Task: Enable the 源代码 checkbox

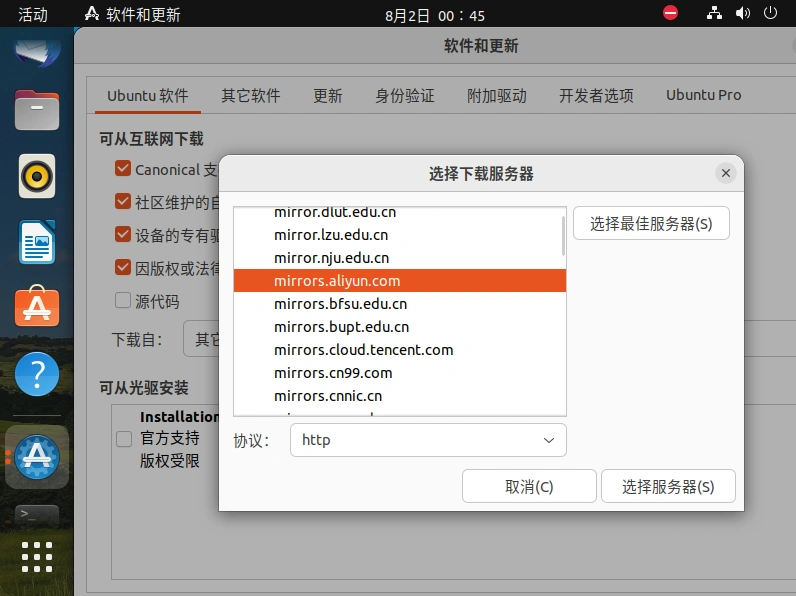Action: coord(123,300)
